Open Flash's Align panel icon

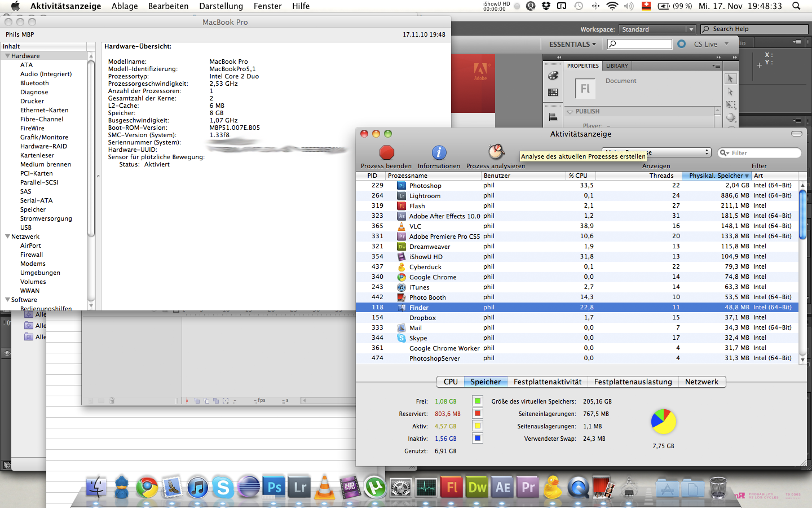pyautogui.click(x=553, y=117)
